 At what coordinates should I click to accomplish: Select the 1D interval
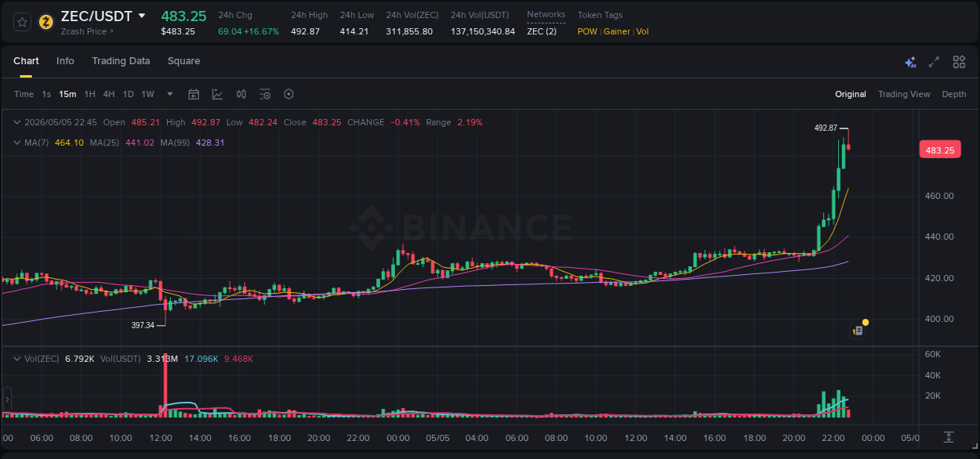point(128,94)
